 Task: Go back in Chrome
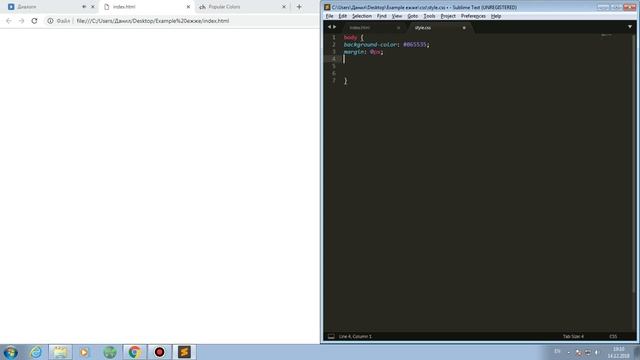[9, 21]
